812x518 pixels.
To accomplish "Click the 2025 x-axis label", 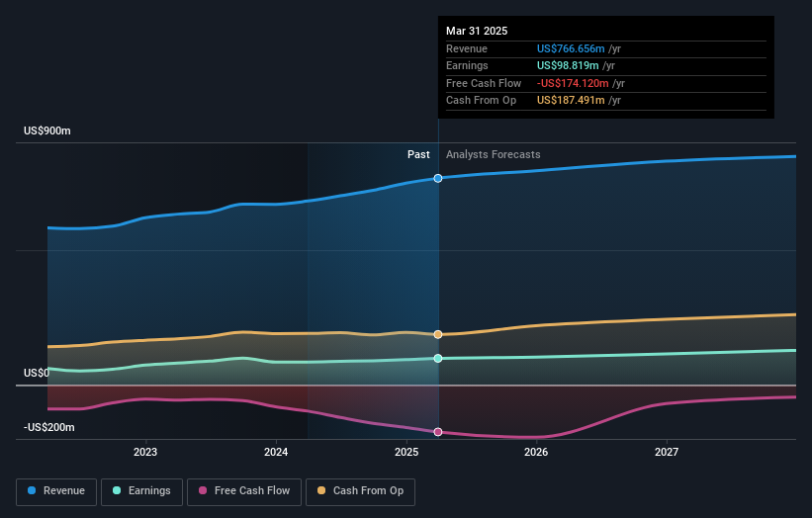I will [406, 452].
